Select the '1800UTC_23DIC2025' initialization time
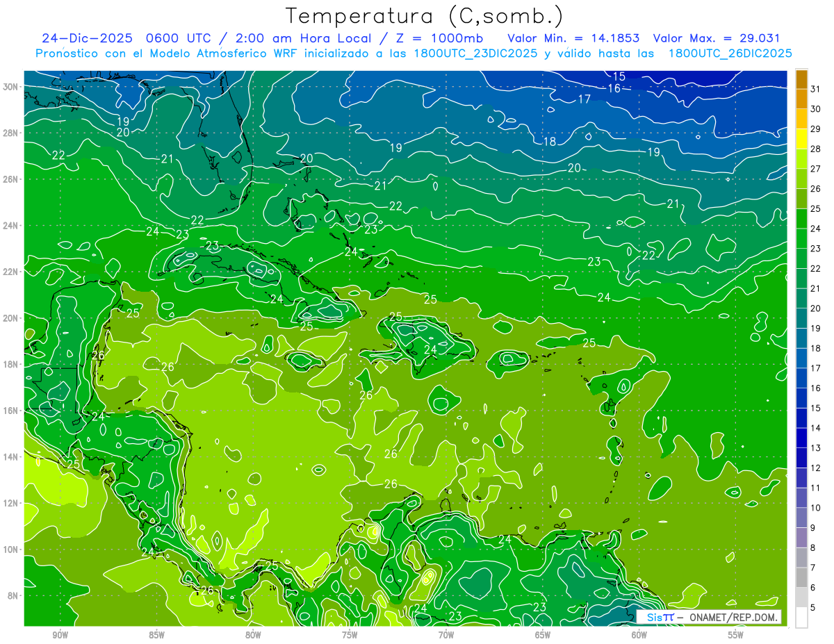 tap(475, 53)
